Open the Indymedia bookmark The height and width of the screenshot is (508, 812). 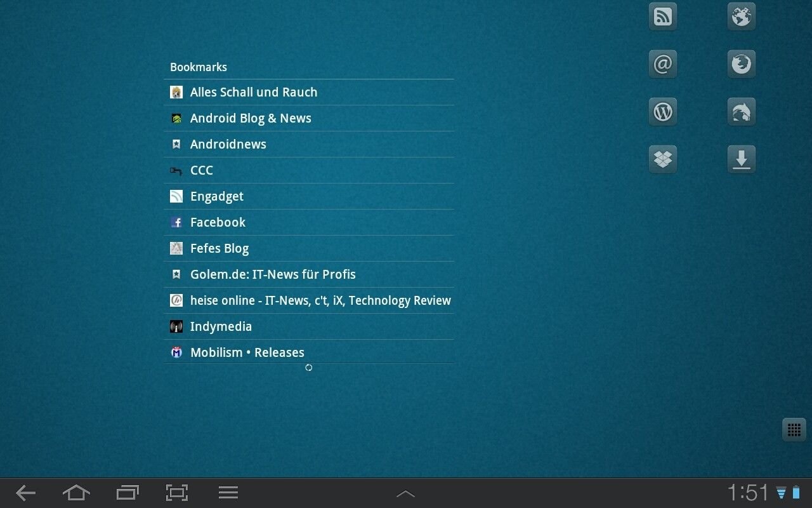[309, 326]
